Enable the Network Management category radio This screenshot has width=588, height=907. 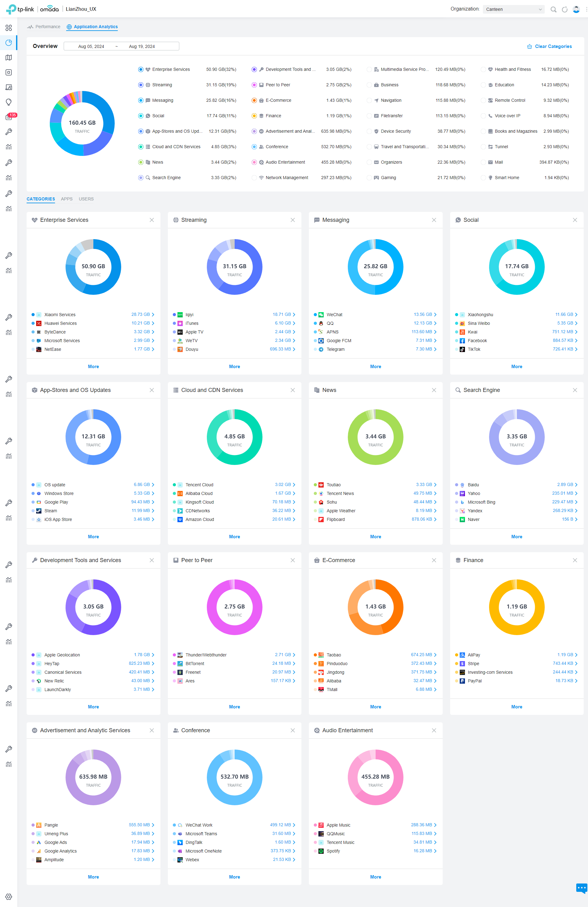[x=254, y=178]
